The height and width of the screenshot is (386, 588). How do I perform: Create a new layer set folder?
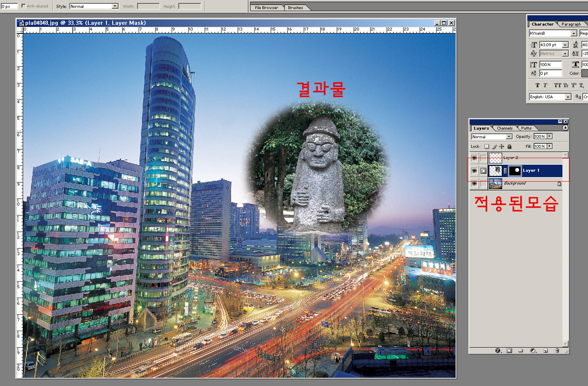coord(521,350)
